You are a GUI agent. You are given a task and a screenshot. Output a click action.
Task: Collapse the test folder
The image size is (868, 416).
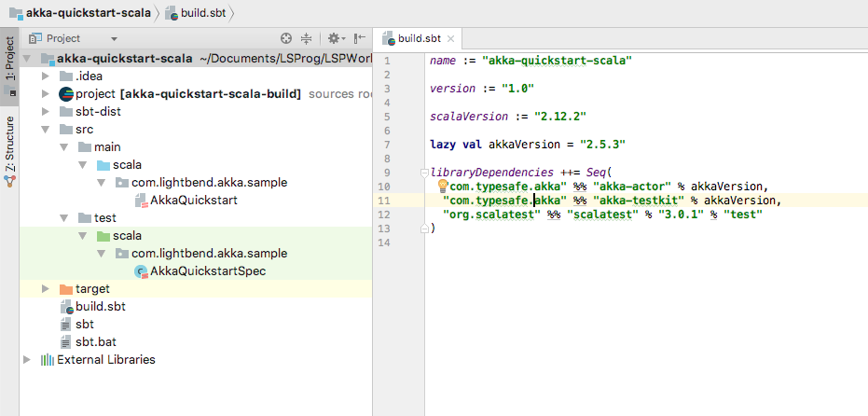[x=64, y=218]
